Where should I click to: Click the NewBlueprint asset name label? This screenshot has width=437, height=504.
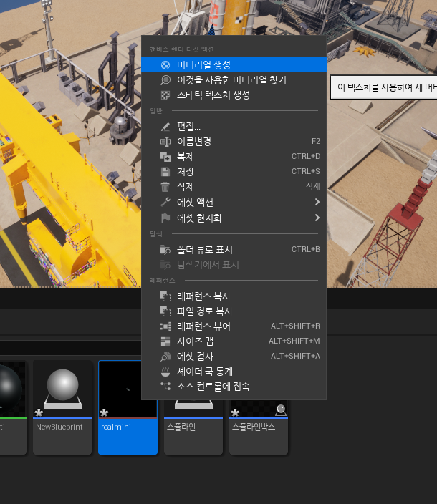pyautogui.click(x=59, y=427)
